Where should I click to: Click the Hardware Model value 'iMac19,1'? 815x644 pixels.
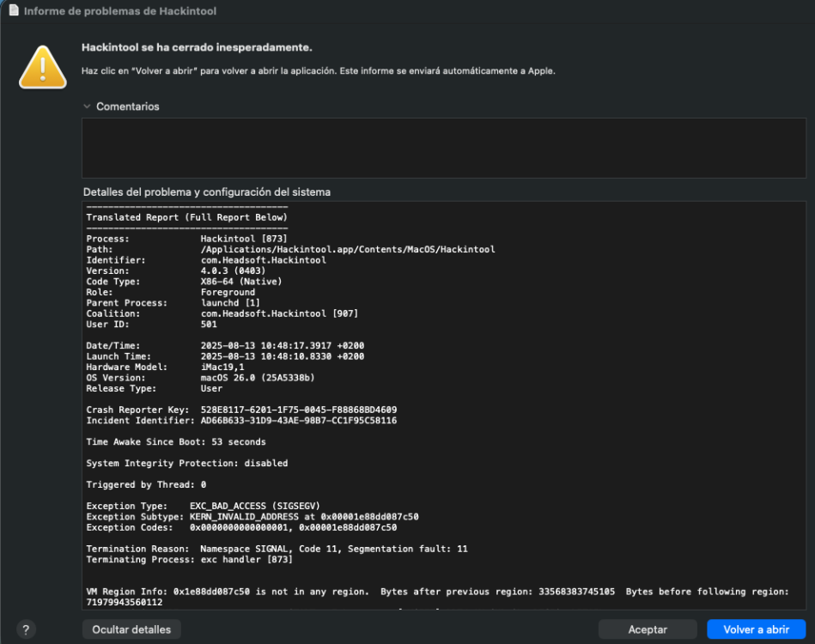pos(222,367)
